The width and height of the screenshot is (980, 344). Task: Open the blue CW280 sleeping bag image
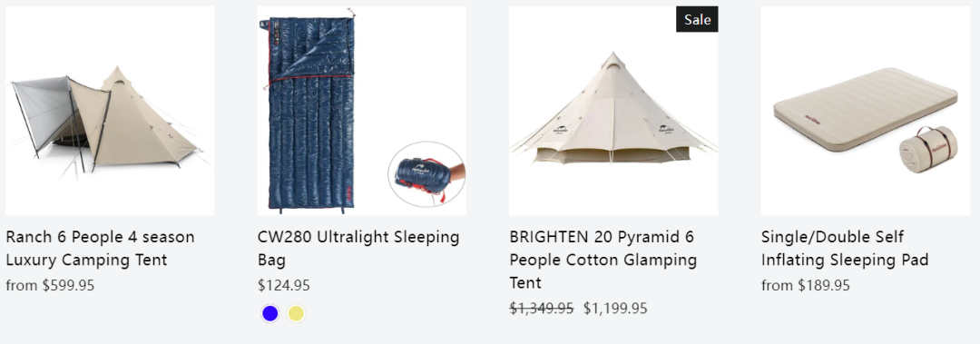coord(361,111)
